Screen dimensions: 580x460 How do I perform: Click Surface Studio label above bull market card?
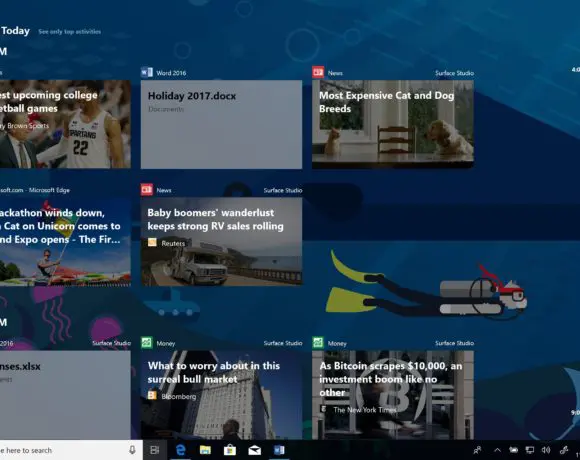point(283,343)
